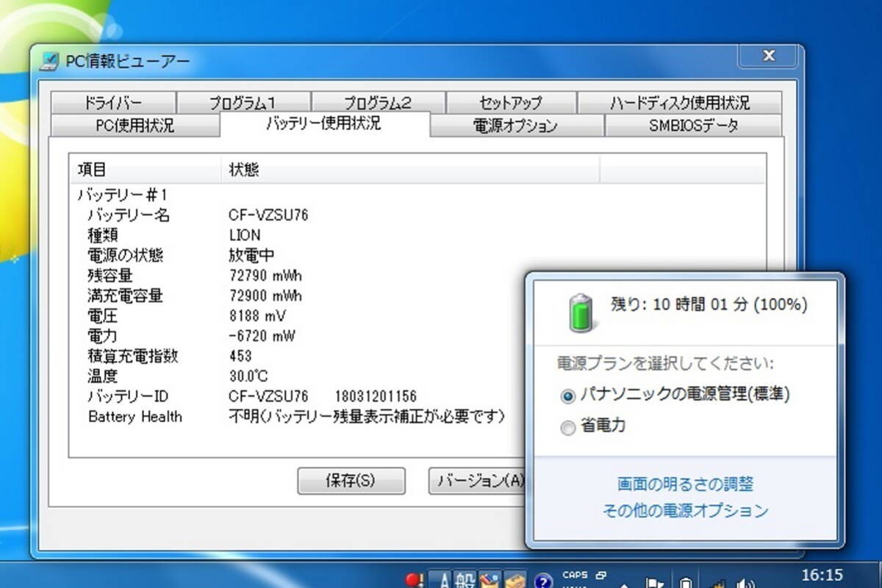Viewport: 882px width, 588px height.
Task: Click the 状態 column header
Action: (410, 170)
